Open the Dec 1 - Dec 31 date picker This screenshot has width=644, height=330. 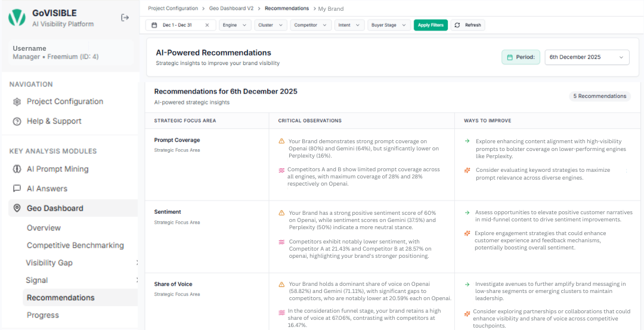coord(179,25)
